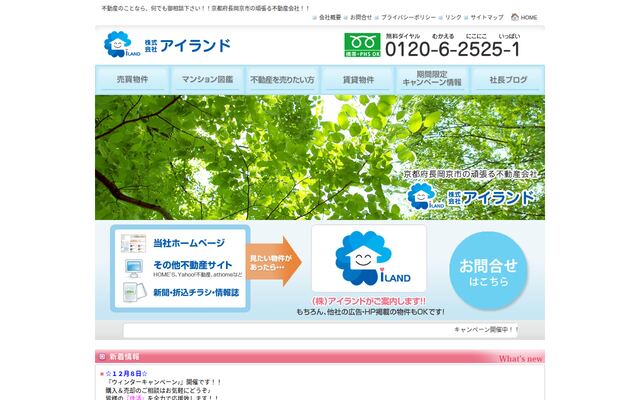Click the ☆12月8日☆ news date
Viewport: 640px width, 400px height.
pyautogui.click(x=127, y=373)
